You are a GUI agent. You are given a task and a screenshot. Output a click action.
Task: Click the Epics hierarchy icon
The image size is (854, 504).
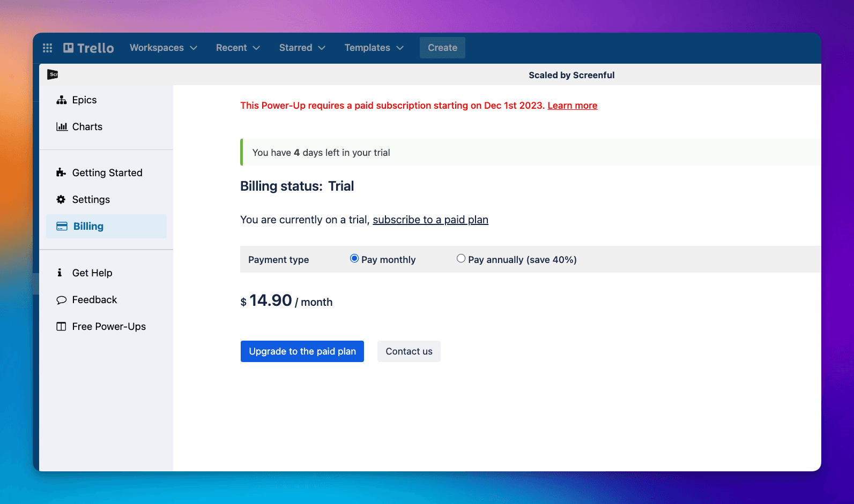62,100
